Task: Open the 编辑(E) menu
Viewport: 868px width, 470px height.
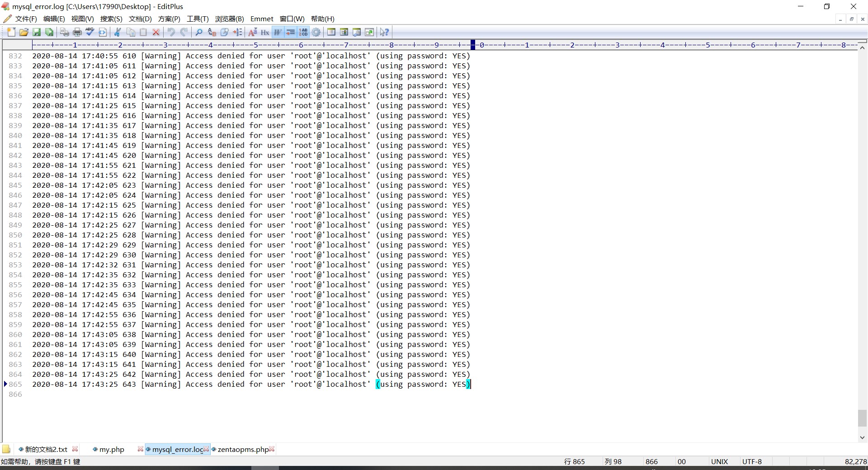Action: click(x=54, y=19)
